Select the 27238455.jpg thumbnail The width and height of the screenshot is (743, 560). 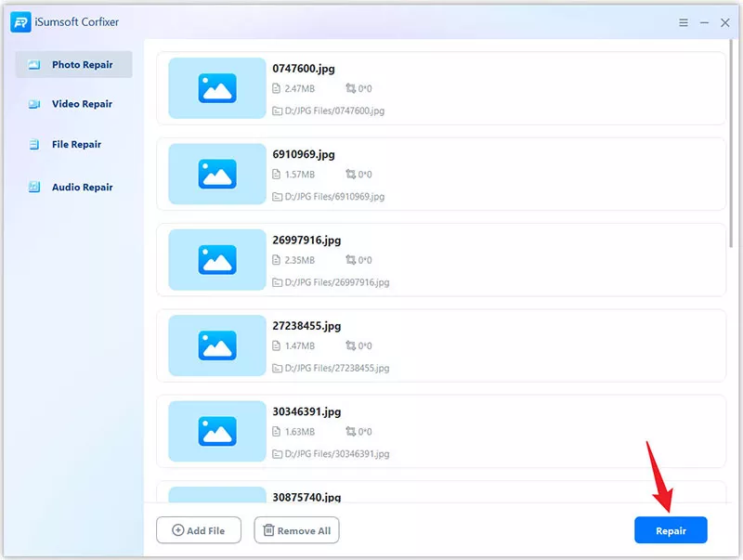point(217,345)
